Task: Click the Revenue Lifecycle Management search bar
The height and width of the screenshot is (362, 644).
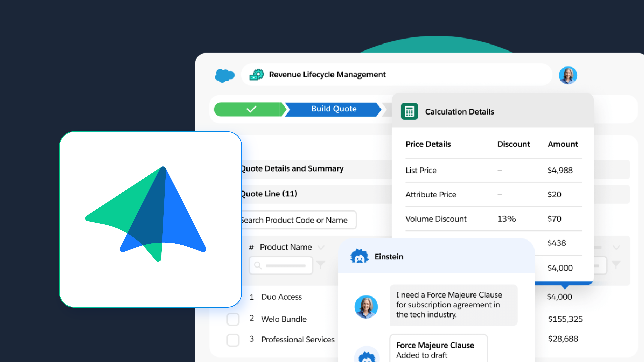Action: (397, 74)
